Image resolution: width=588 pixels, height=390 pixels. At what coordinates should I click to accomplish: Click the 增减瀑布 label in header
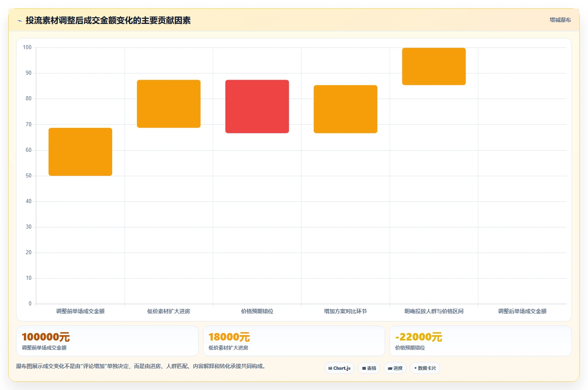pos(560,20)
